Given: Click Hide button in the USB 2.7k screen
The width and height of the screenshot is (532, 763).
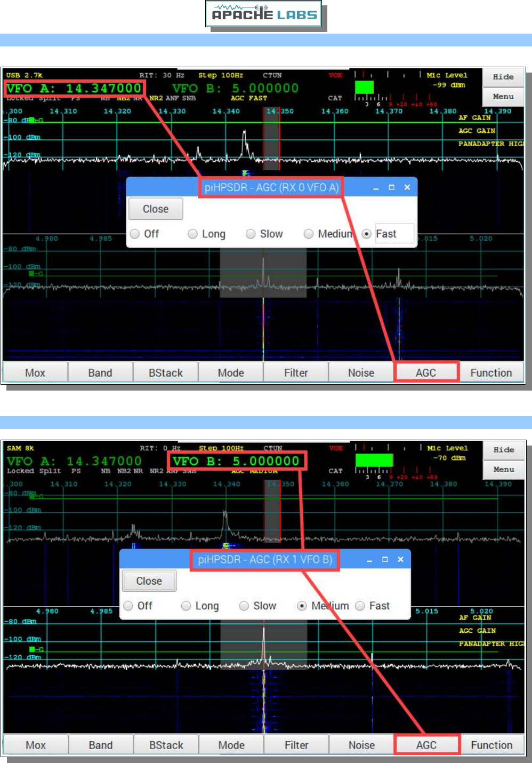Looking at the screenshot, I should (x=503, y=77).
